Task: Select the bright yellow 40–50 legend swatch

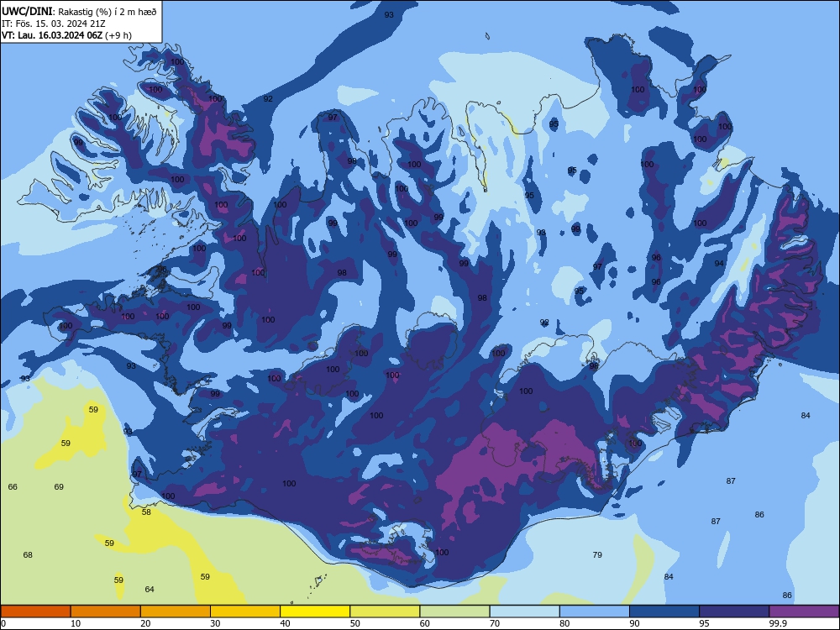Action: point(315,612)
